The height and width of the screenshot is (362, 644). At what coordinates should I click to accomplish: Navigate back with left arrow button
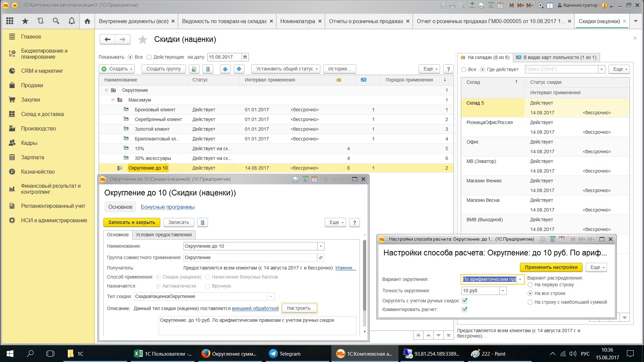tap(107, 39)
